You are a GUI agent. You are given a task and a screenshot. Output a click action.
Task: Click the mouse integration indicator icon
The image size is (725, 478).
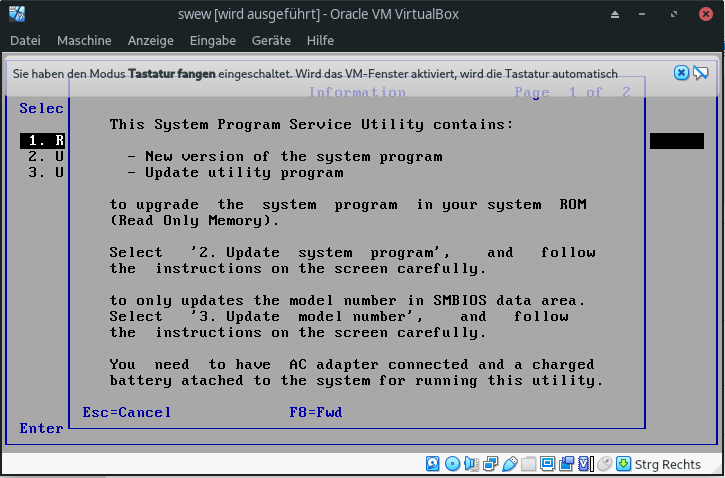point(604,464)
